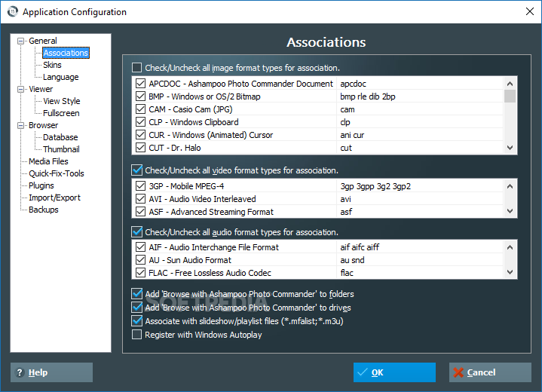Click the Help button
The width and height of the screenshot is (542, 392).
click(x=51, y=372)
